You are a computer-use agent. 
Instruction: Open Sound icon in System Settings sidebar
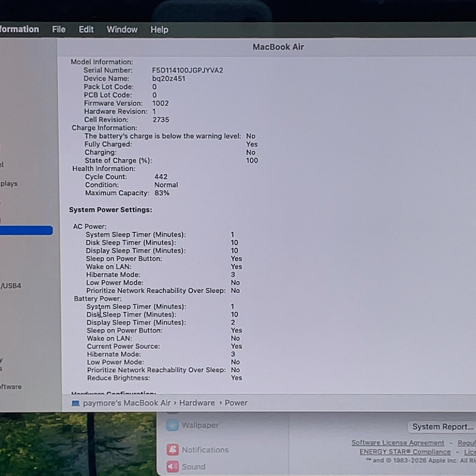[x=173, y=467]
